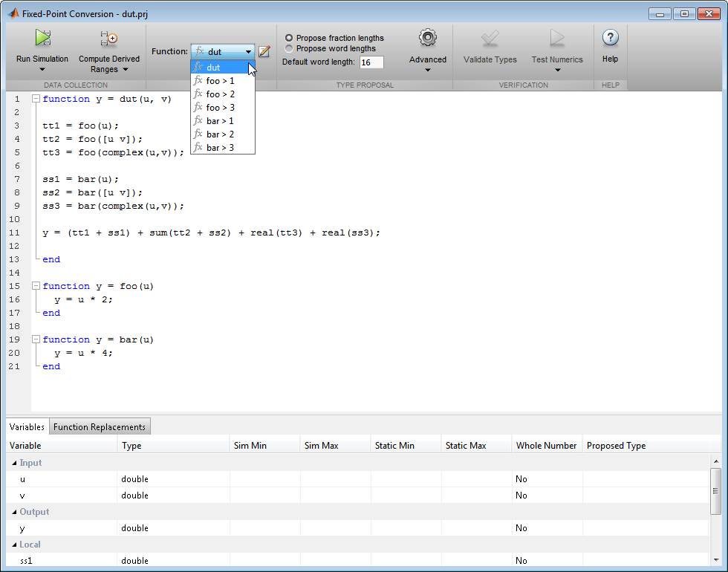Screen dimensions: 728x572
Task: Open the Advanced gear settings icon
Action: (x=427, y=38)
